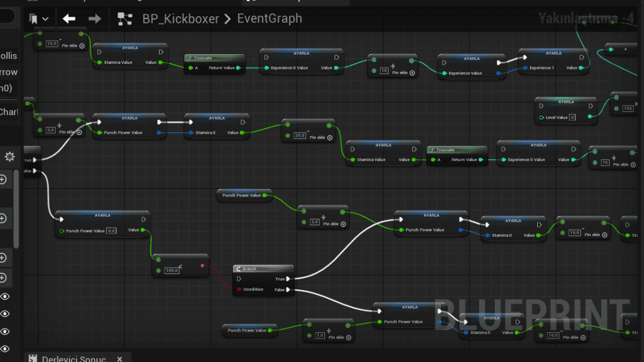Go back with the left arrow
The width and height of the screenshot is (644, 362).
(68, 18)
